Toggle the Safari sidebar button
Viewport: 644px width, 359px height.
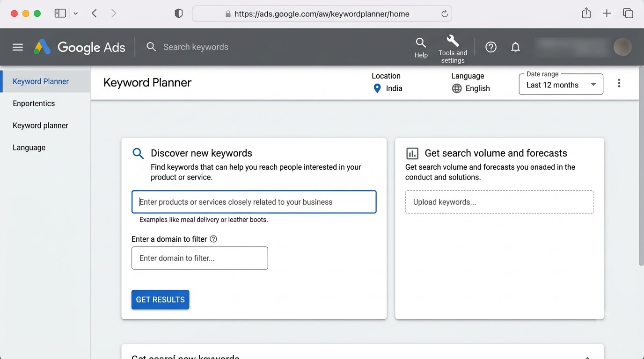click(x=60, y=14)
